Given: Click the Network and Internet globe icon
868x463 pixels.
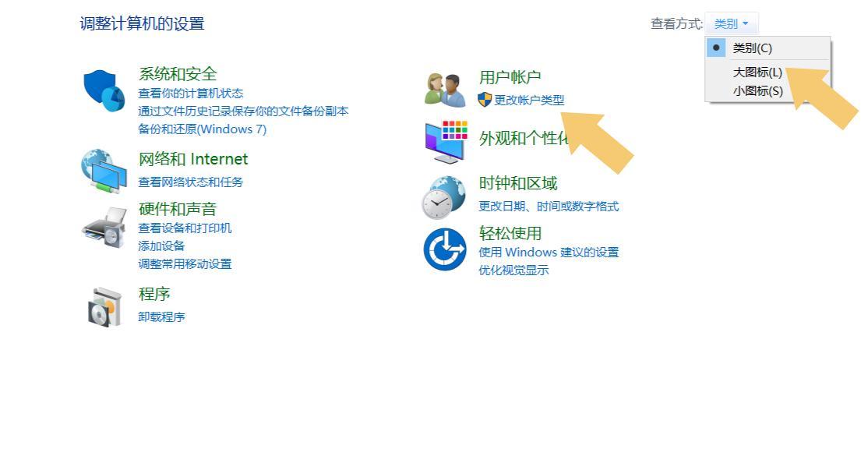Looking at the screenshot, I should pyautogui.click(x=104, y=171).
